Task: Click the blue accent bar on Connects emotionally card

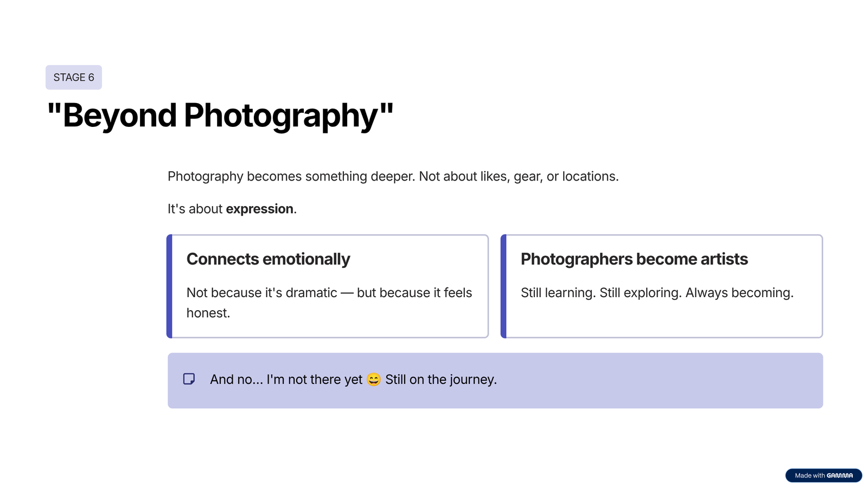Action: 170,286
